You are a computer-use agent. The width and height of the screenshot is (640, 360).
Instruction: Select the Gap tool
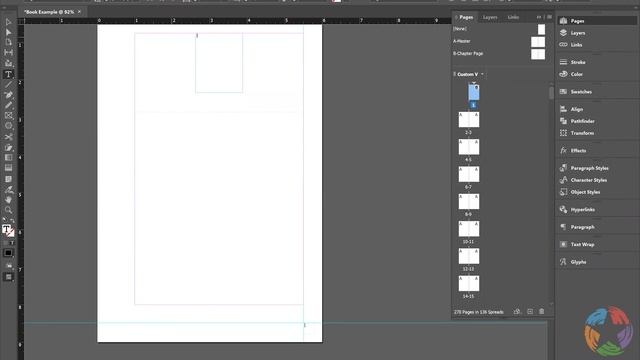pyautogui.click(x=8, y=52)
